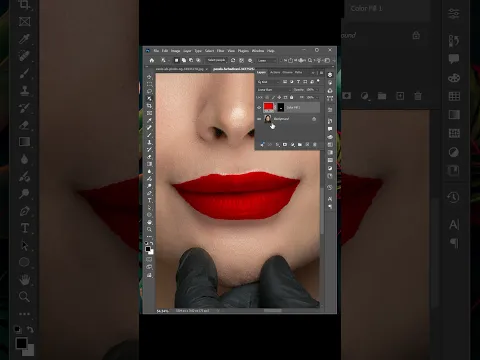
Task: Select the Eyedropper tool
Action: click(x=149, y=120)
